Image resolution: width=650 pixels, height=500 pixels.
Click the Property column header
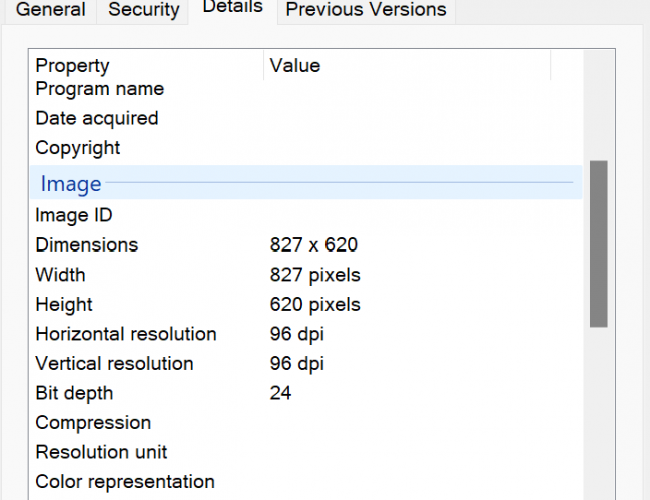[72, 66]
